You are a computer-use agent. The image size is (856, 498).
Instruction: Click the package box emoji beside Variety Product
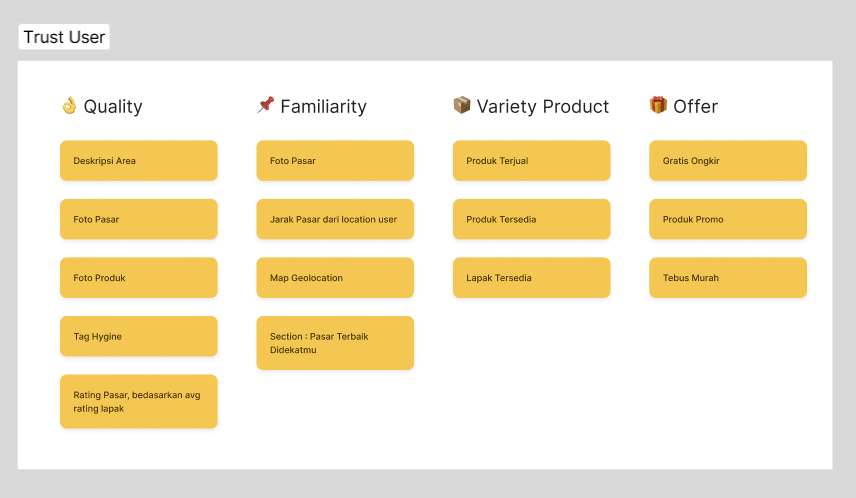pos(462,105)
